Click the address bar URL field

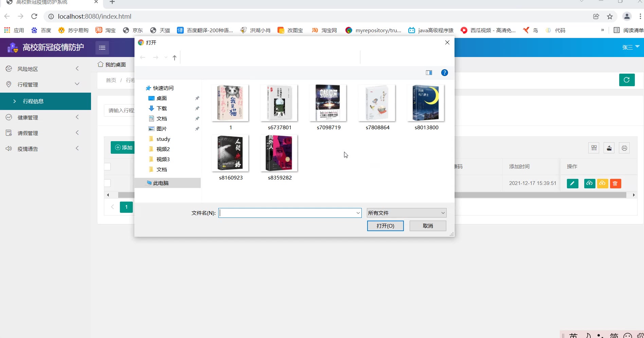click(319, 16)
